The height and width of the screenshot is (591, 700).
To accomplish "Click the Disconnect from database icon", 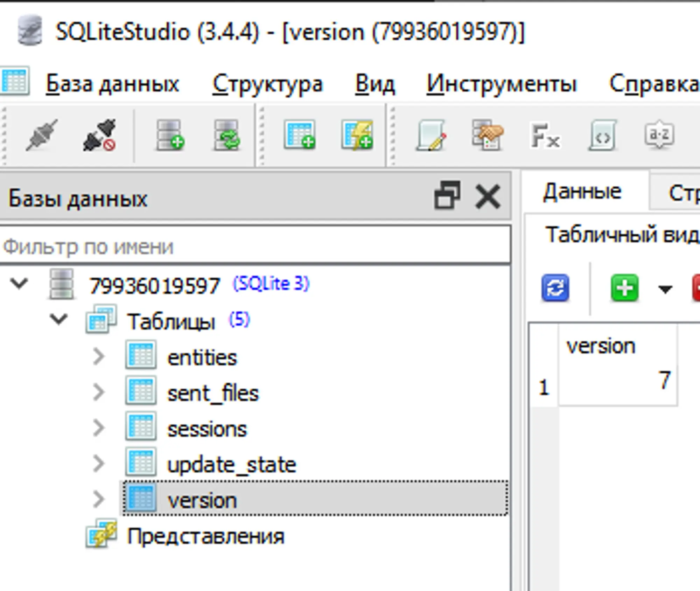I will [x=99, y=135].
